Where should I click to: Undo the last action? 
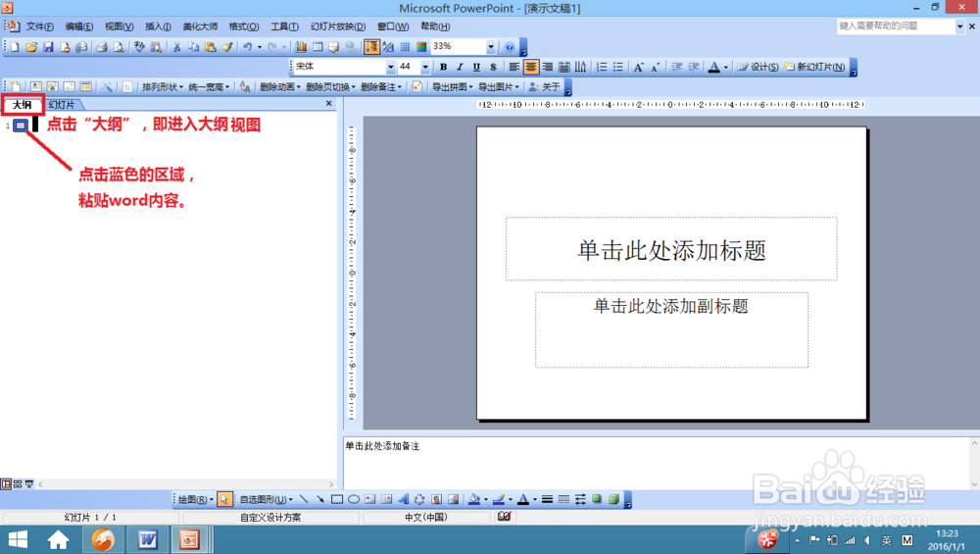248,47
